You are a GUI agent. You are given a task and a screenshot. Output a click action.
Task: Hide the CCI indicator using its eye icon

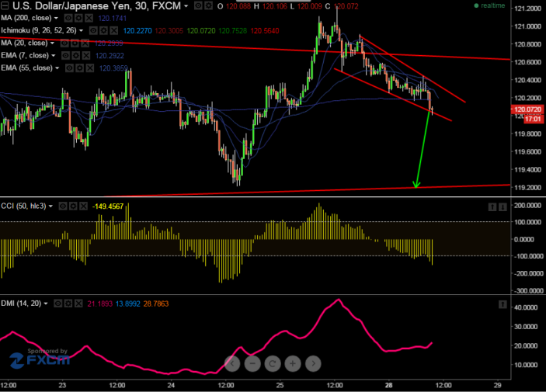click(63, 206)
